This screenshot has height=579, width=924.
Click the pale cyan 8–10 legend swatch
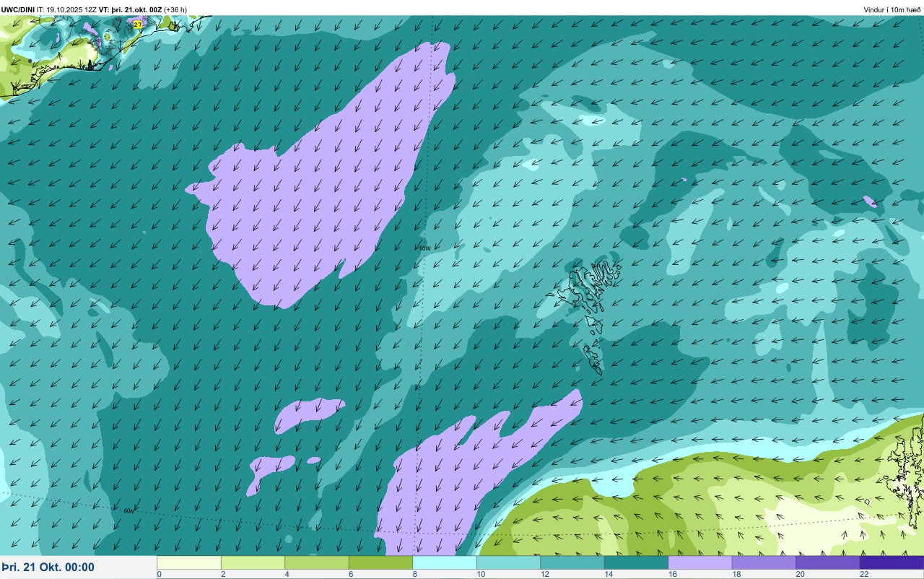click(445, 562)
